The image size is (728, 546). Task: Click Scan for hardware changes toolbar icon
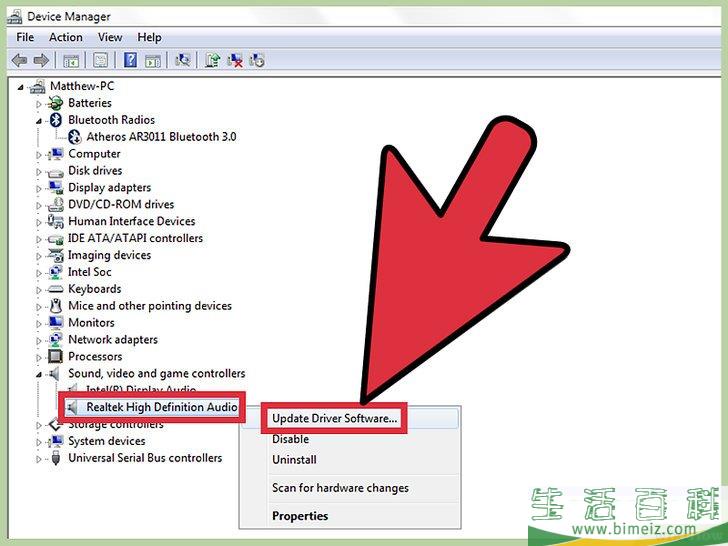tap(182, 60)
